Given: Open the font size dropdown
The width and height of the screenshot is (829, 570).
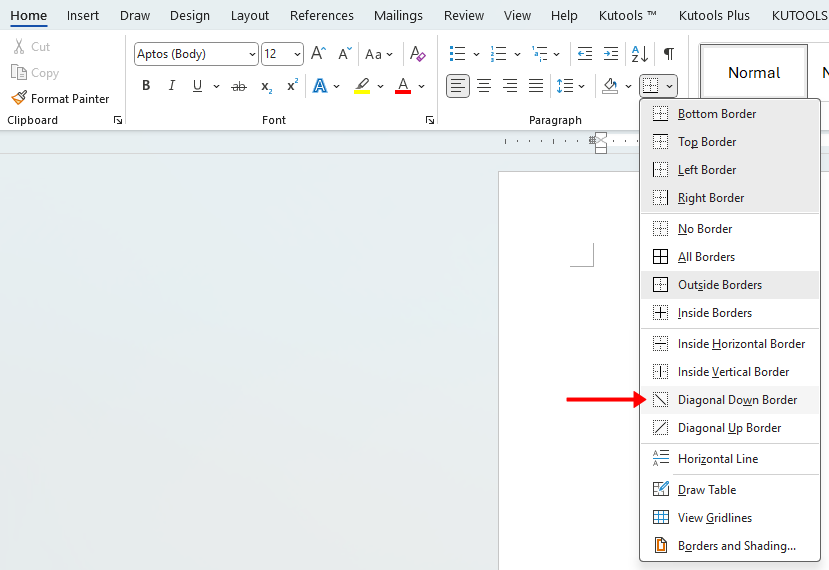Looking at the screenshot, I should pyautogui.click(x=297, y=54).
